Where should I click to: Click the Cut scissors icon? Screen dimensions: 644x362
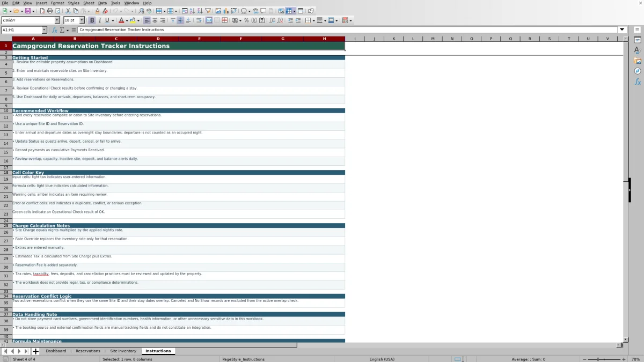tap(68, 11)
